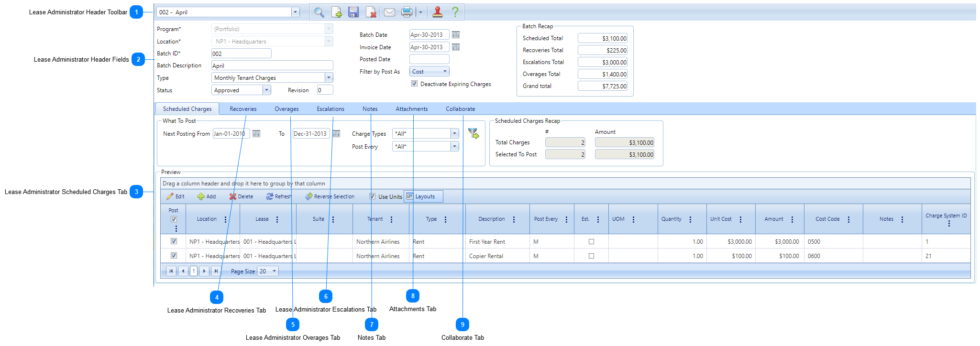Viewport: 980px width, 346px height.
Task: Go to the first page of the grid
Action: 171,271
